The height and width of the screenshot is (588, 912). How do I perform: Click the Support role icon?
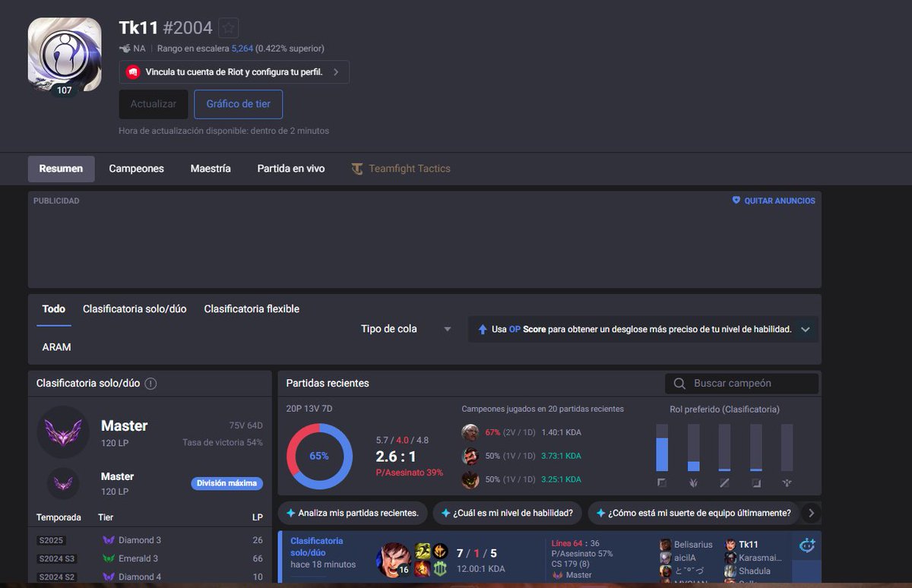point(787,482)
